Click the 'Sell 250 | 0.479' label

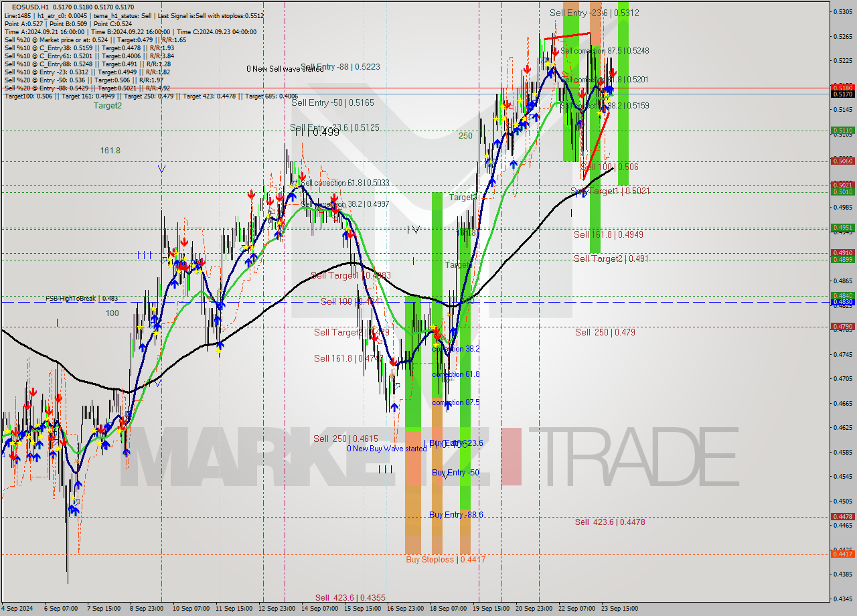(x=605, y=332)
